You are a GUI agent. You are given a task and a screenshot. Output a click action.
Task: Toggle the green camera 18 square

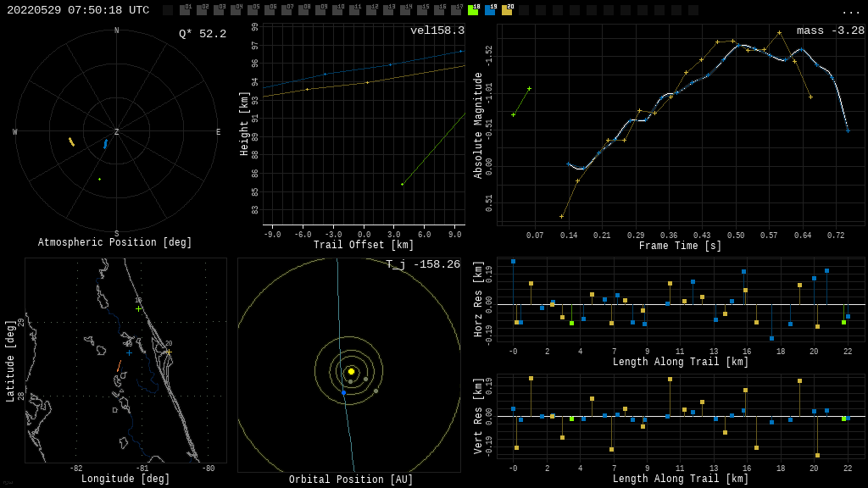click(473, 10)
